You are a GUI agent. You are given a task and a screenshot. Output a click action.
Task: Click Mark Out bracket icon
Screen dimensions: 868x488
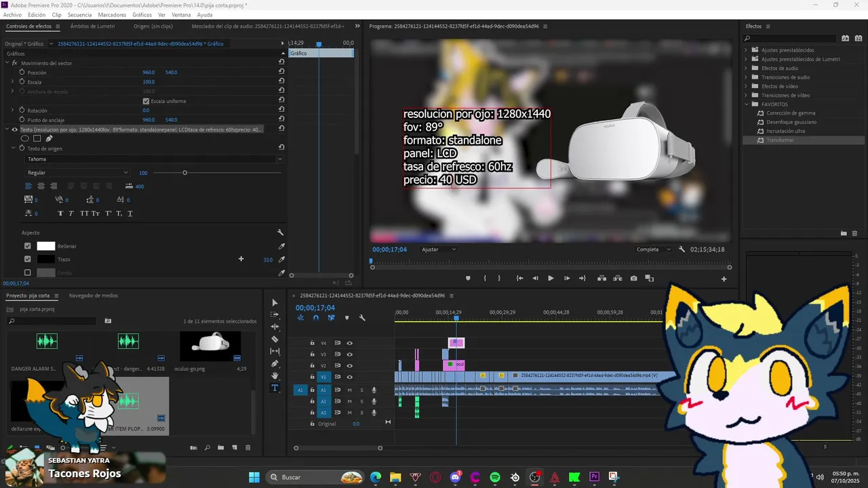pos(499,279)
